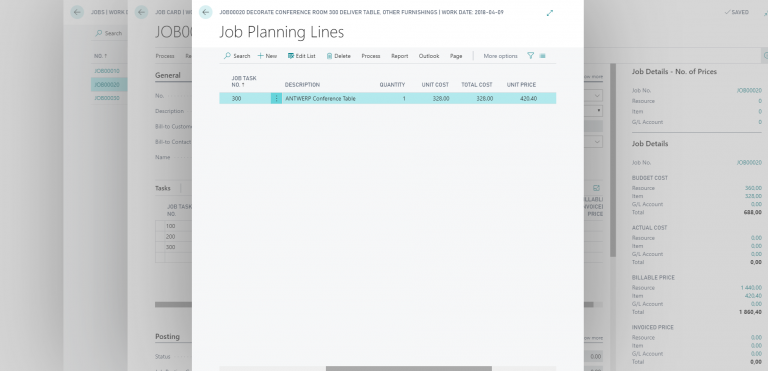Expand the page using the diagonal arrows icon
The height and width of the screenshot is (371, 768).
pos(550,13)
